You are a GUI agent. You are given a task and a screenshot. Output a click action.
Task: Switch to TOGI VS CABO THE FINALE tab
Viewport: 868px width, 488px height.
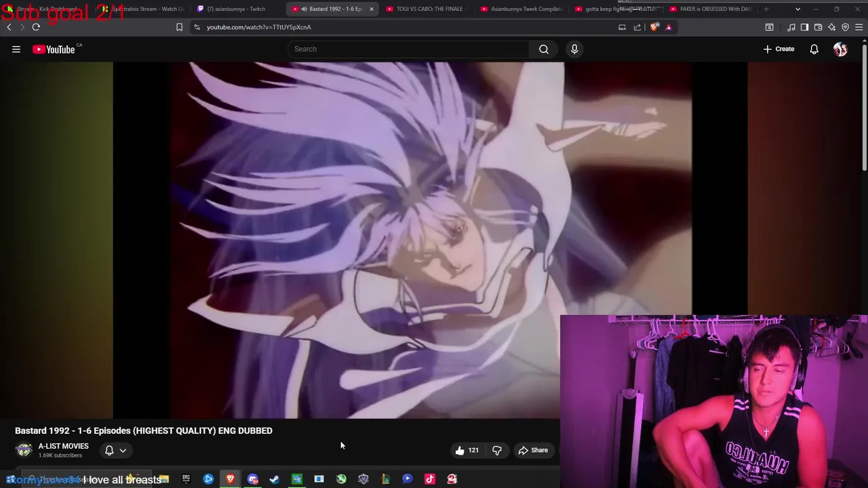[x=427, y=9]
